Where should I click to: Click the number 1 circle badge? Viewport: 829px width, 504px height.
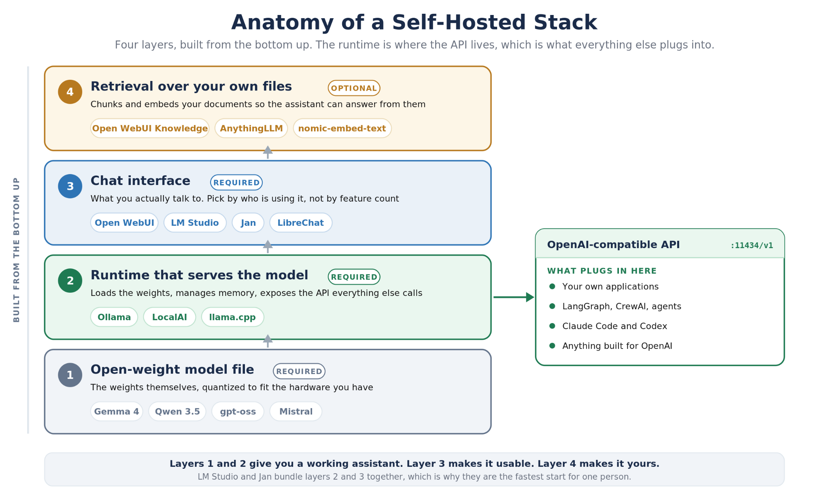[70, 375]
